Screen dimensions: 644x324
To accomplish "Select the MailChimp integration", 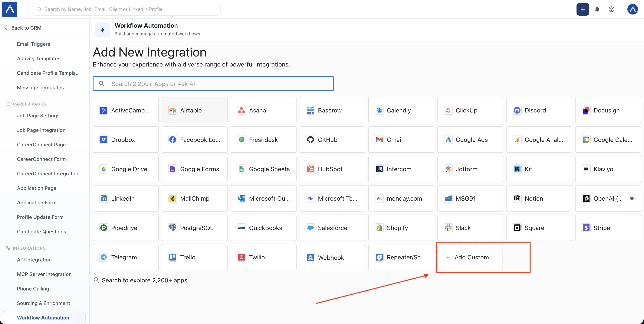I will tap(195, 198).
